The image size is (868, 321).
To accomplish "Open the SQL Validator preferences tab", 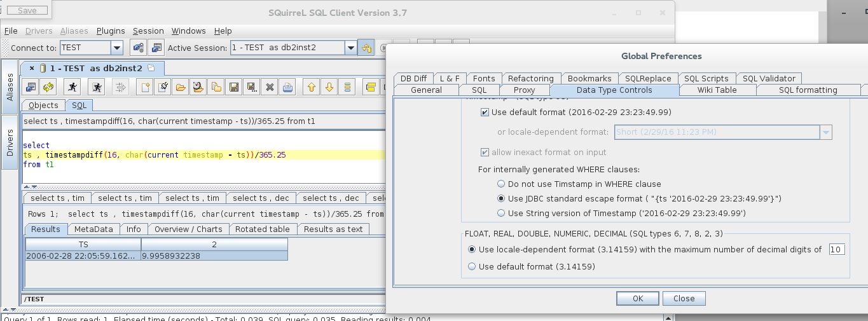I will coord(769,79).
